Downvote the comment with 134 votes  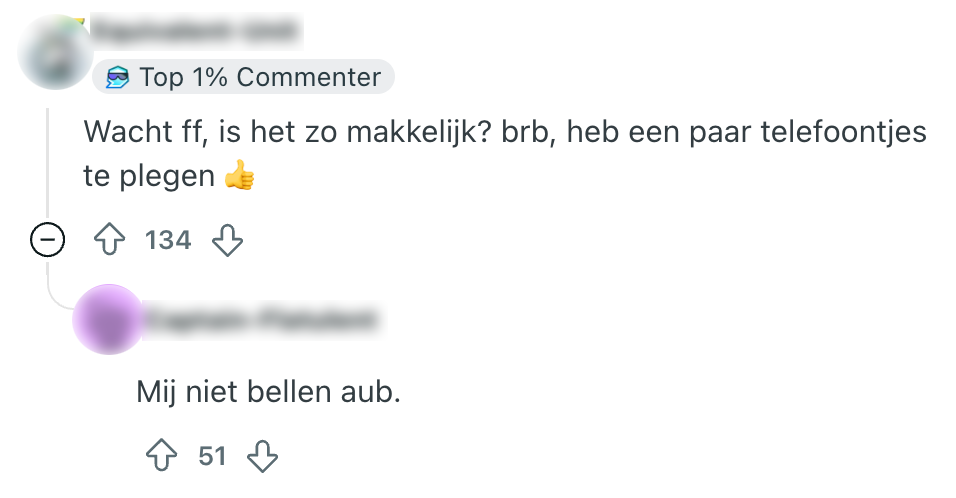[x=228, y=240]
